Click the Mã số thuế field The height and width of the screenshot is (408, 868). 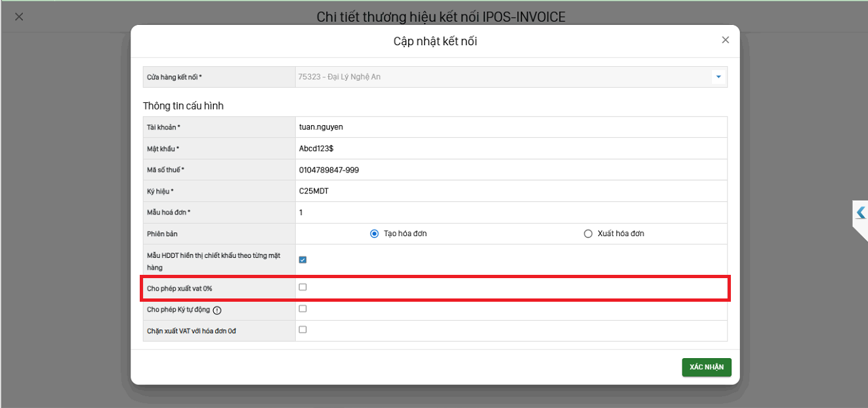click(510, 170)
